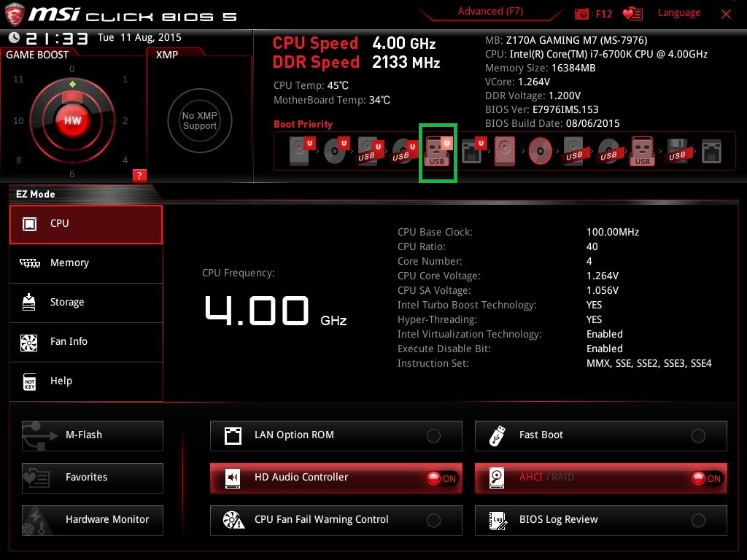Turn off HD Audio Controller
The image size is (747, 560).
[336, 478]
